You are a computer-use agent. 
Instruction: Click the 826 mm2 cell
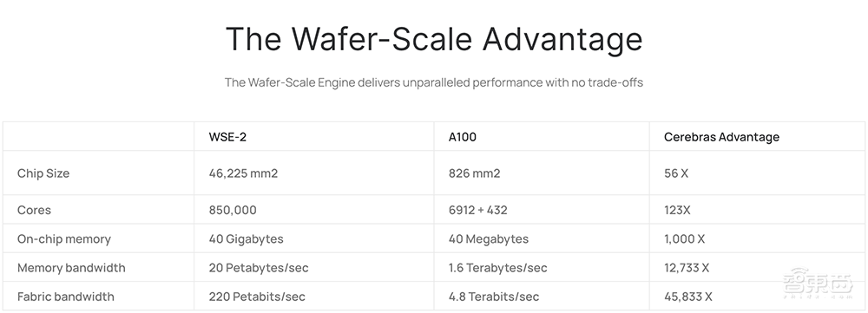(x=474, y=173)
